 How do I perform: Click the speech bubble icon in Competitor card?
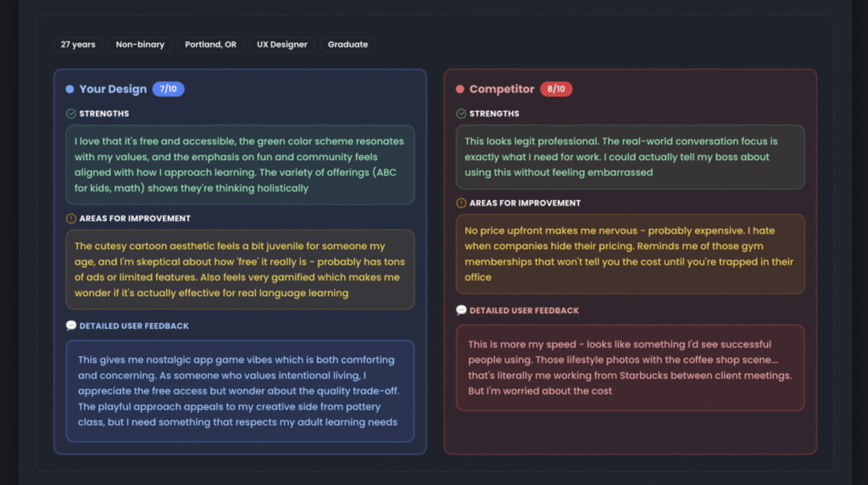click(461, 310)
